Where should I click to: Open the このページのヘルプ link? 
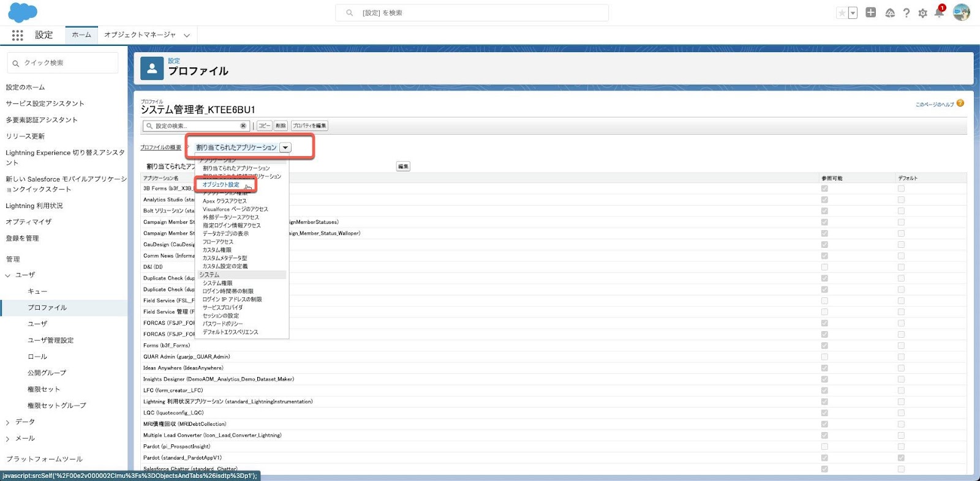pos(935,105)
